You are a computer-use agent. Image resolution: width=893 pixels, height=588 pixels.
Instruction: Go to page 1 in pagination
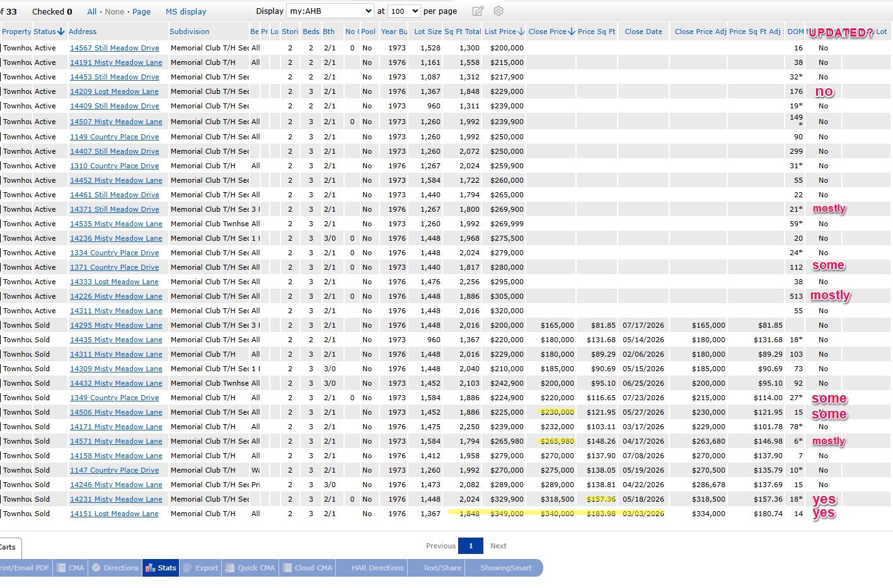click(471, 546)
